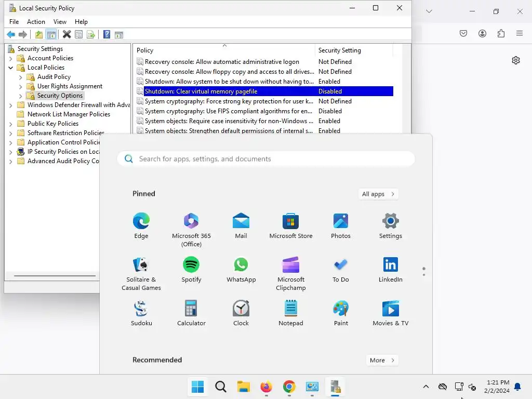Open the Sudoku game
Screen dimensions: 532x399
point(141,313)
